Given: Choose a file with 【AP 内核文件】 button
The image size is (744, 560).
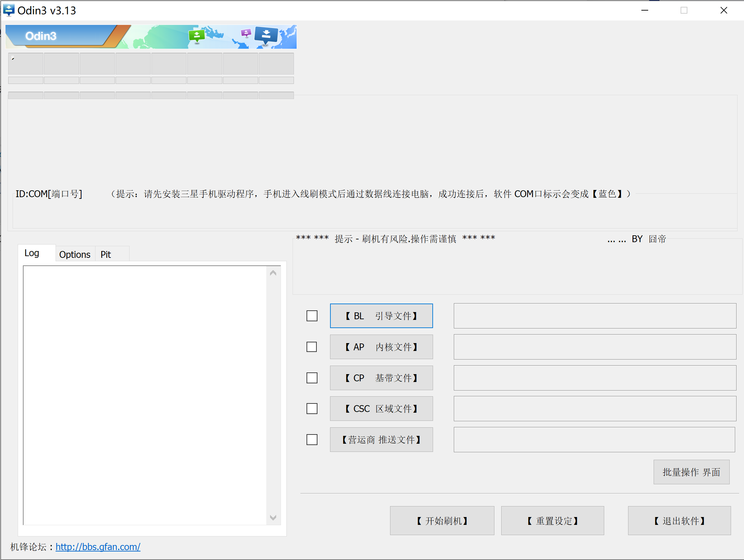Looking at the screenshot, I should tap(381, 347).
